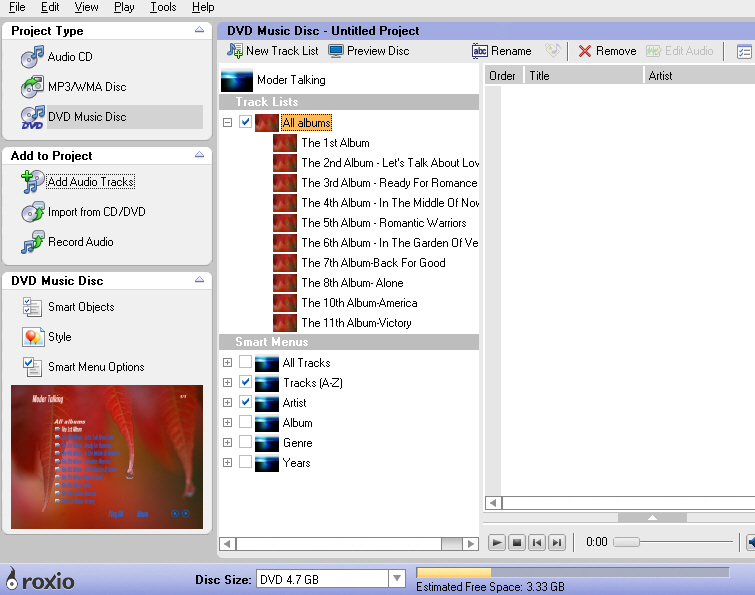Click the Preview Disc monitor icon
This screenshot has height=595, width=755.
(x=336, y=51)
